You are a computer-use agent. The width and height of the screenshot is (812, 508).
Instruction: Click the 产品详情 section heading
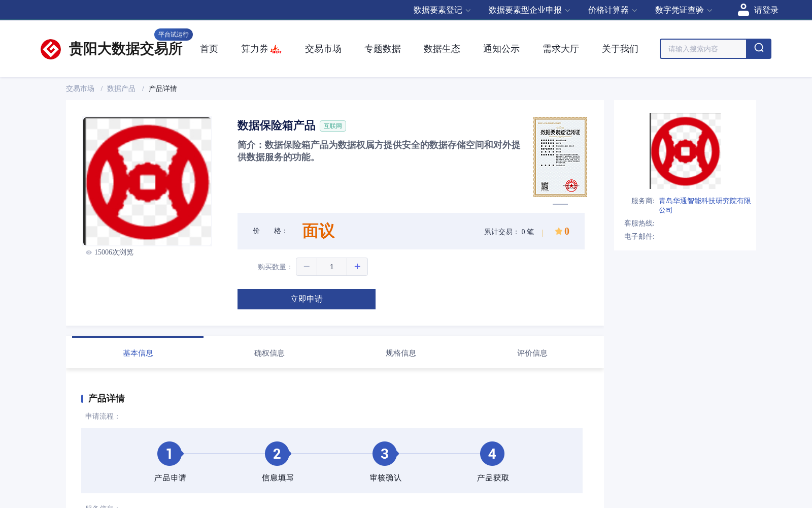107,398
